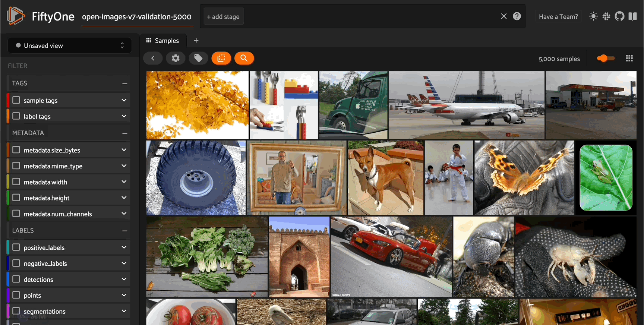Check the negative_labels checkbox
The width and height of the screenshot is (644, 325).
tap(16, 263)
